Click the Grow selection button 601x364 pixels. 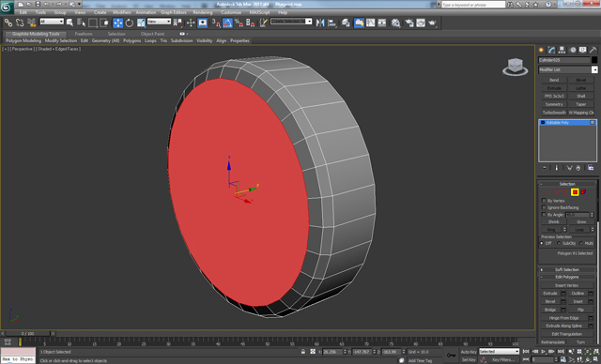[x=581, y=221]
